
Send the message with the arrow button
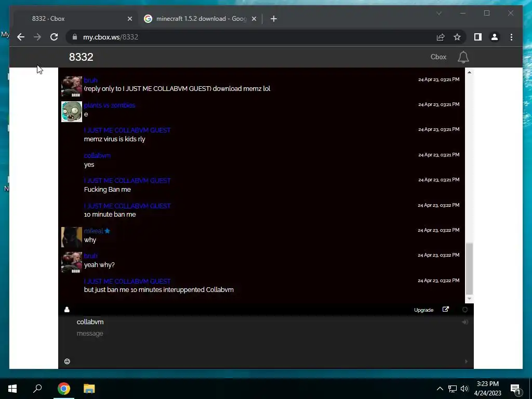[466, 362]
